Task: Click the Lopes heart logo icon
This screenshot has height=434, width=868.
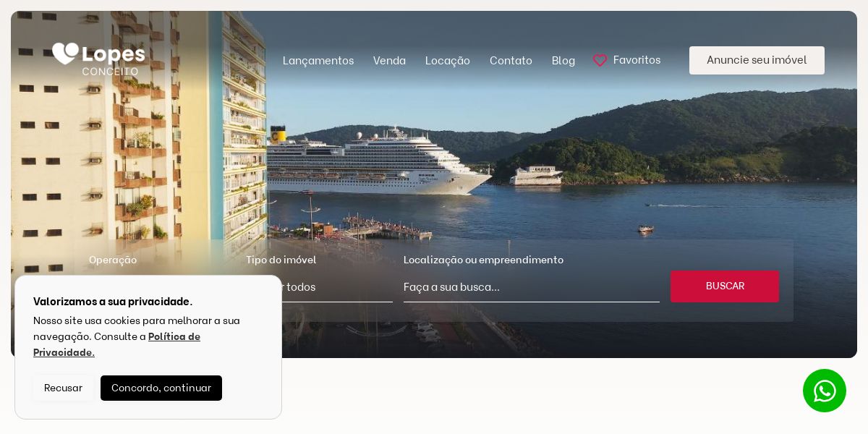Action: 65,54
